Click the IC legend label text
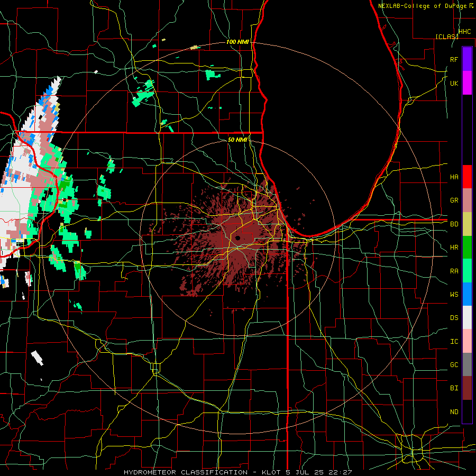 coord(454,342)
